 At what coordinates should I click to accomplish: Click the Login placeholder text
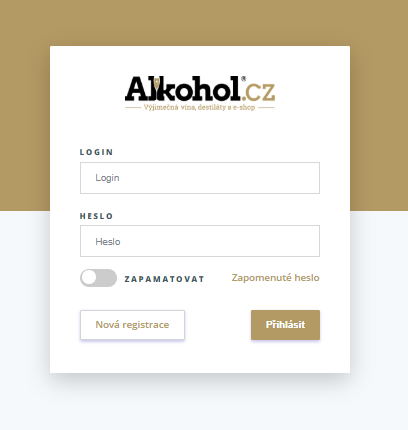click(x=107, y=178)
